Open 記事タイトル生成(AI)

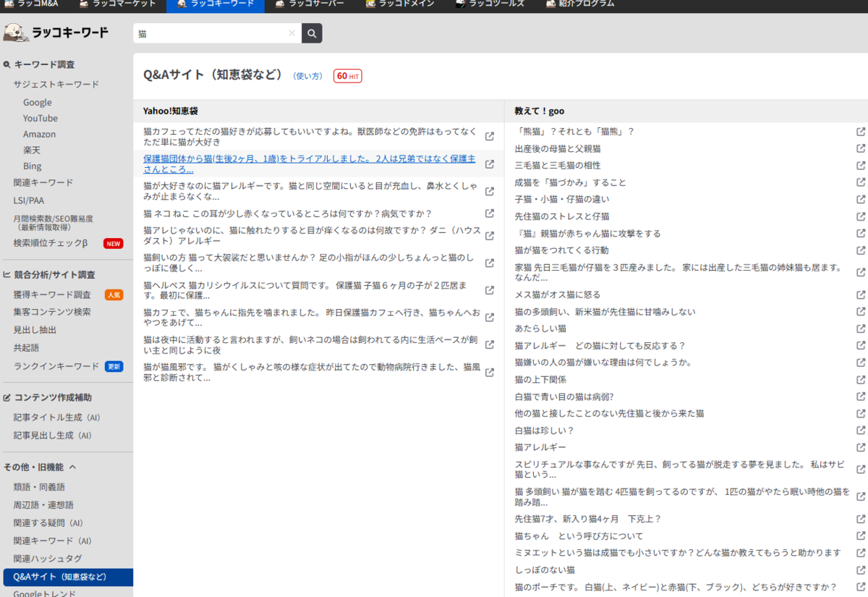57,418
